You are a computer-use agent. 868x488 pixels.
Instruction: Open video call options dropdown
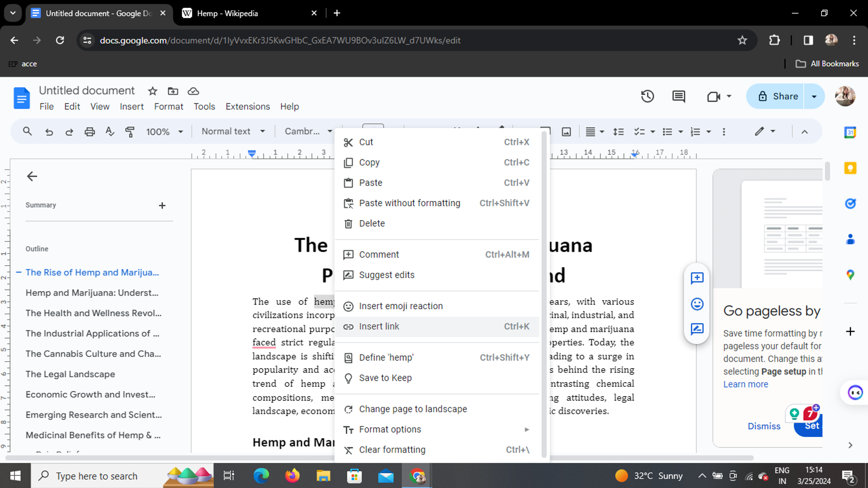click(729, 96)
